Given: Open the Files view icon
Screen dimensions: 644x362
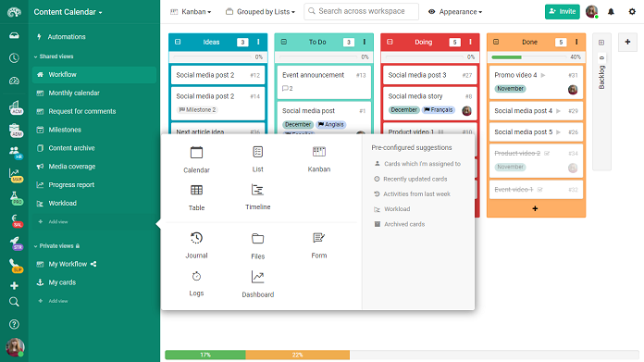Looking at the screenshot, I should pos(257,239).
